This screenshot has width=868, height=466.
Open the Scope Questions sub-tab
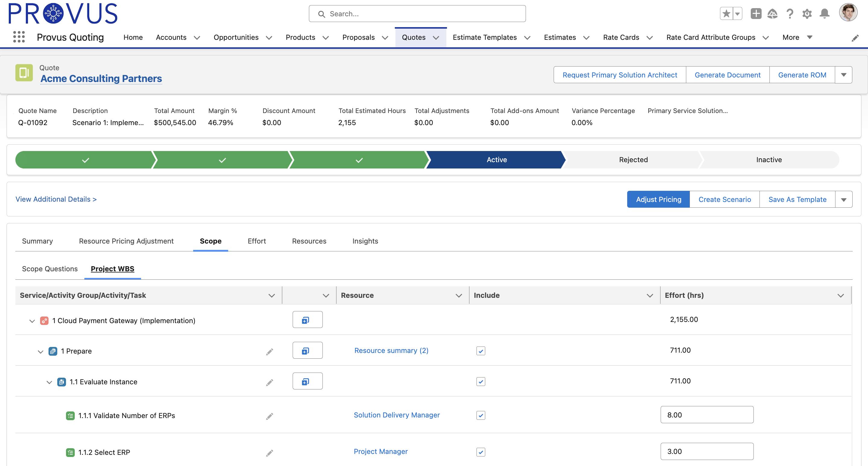coord(49,269)
